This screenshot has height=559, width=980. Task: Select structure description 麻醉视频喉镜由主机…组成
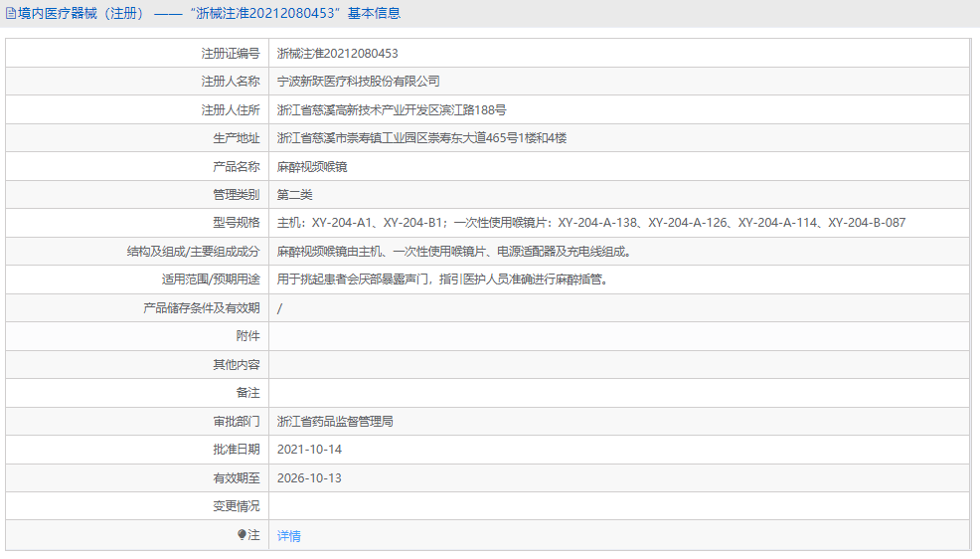click(455, 252)
